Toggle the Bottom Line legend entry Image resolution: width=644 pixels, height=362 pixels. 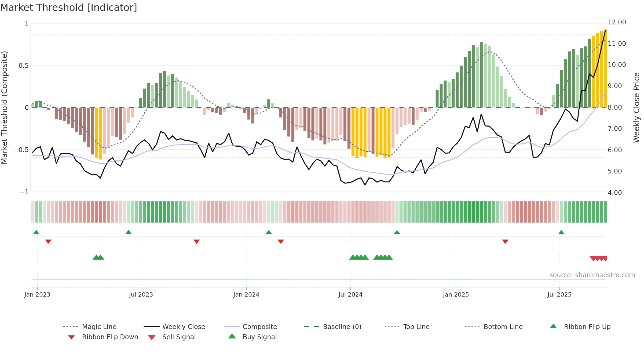(494, 327)
